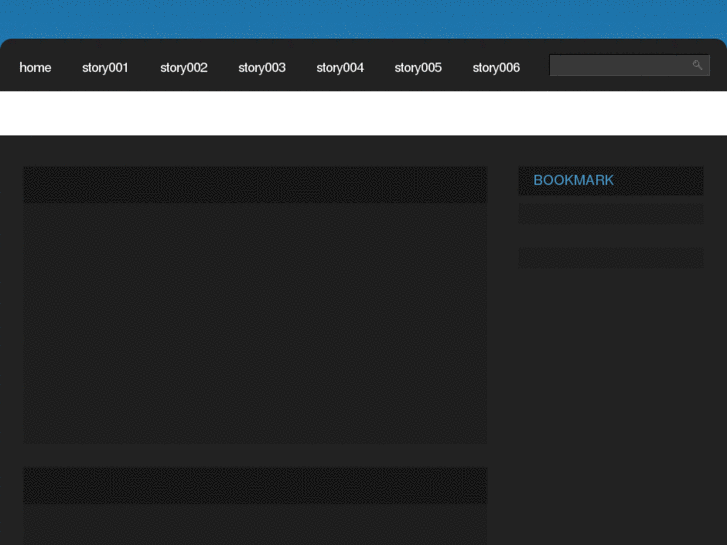Open the story003 menu item
Viewport: 727px width, 545px height.
coord(262,68)
